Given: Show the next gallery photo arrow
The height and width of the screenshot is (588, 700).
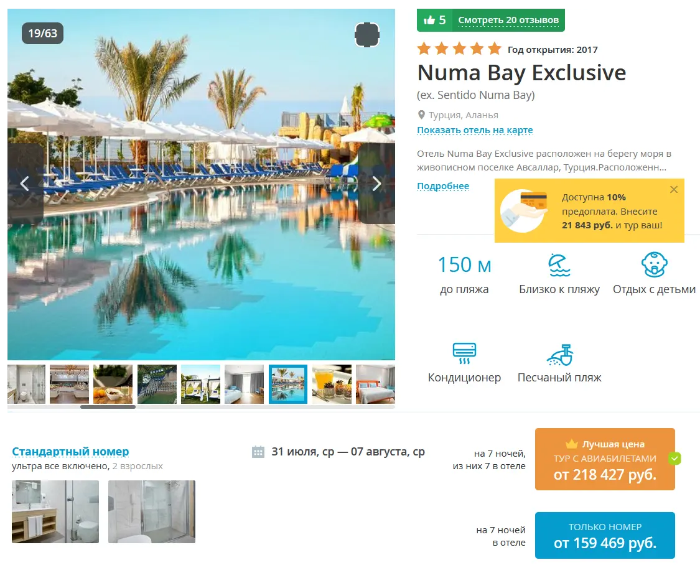Looking at the screenshot, I should (376, 184).
